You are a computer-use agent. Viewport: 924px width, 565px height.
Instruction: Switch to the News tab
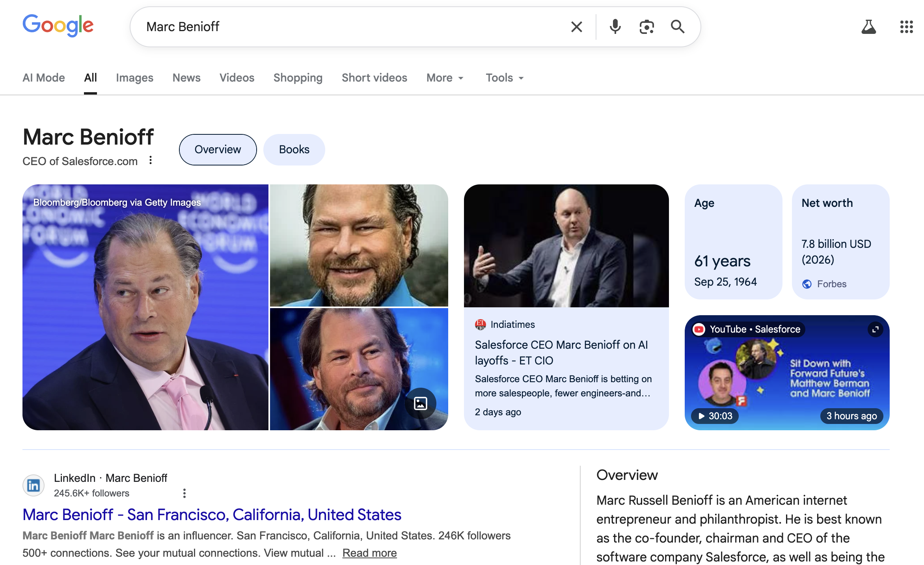tap(186, 78)
